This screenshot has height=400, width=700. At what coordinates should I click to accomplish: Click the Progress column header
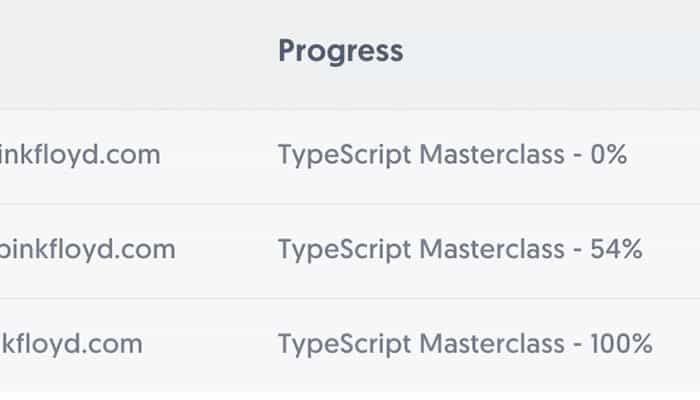coord(341,51)
